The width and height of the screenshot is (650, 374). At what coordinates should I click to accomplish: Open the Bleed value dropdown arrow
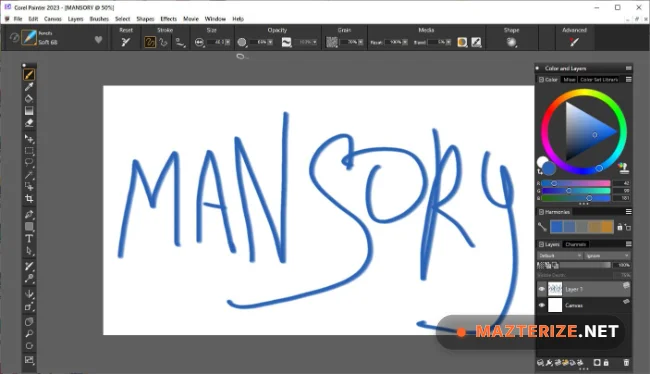tap(449, 42)
